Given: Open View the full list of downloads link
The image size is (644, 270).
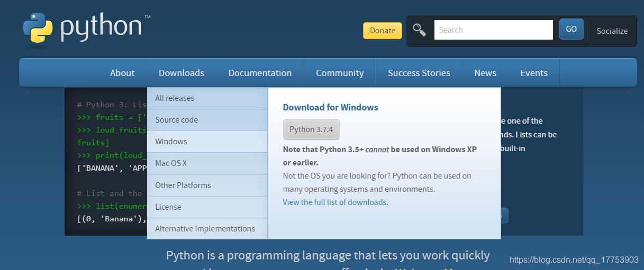Looking at the screenshot, I should (334, 202).
